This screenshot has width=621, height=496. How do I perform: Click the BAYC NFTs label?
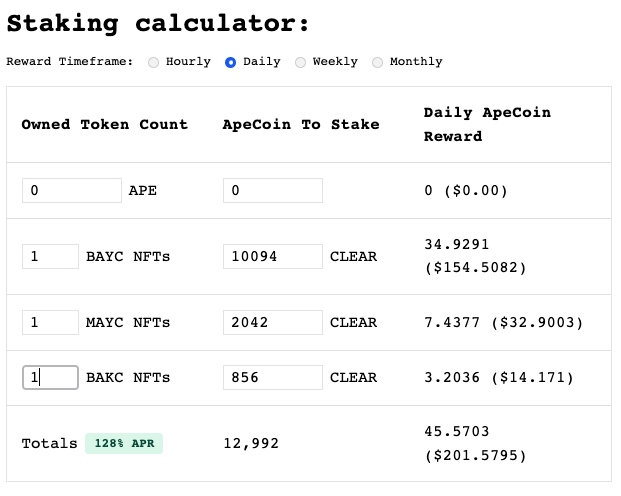pos(128,257)
